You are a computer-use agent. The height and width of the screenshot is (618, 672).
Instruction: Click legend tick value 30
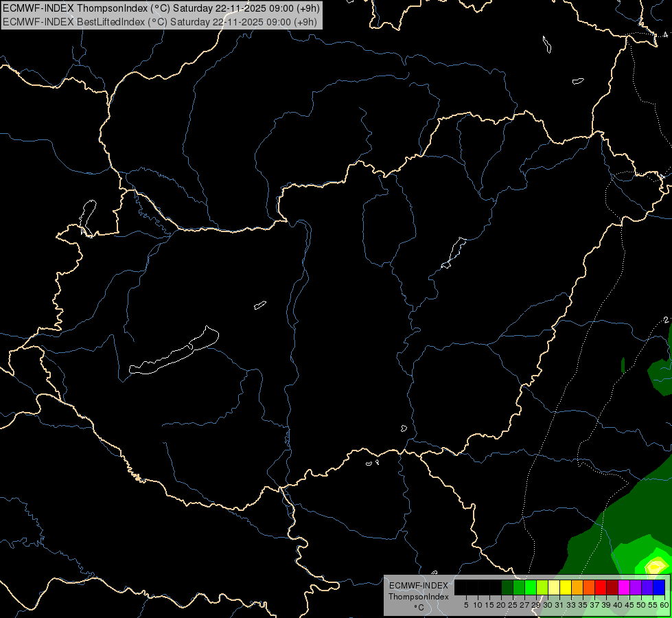tap(548, 605)
